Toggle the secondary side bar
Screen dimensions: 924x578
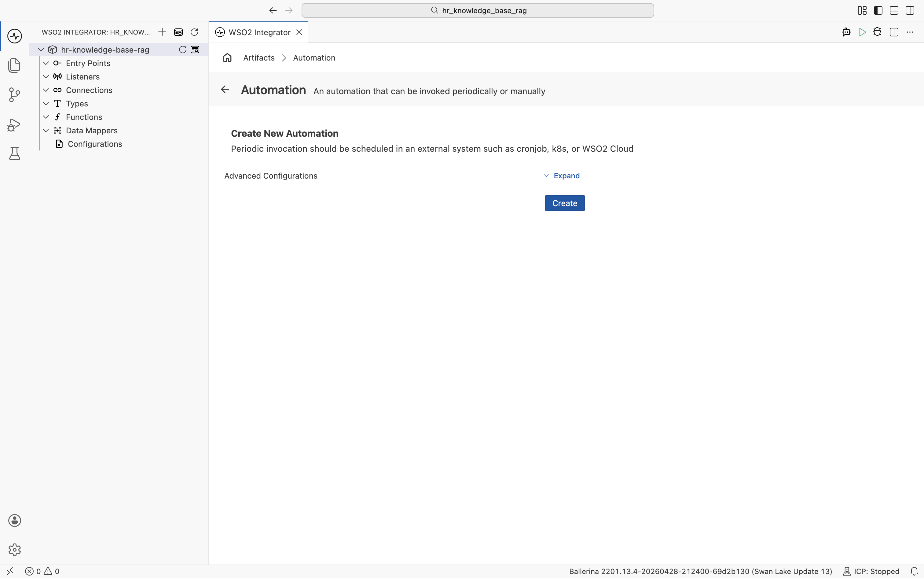tap(910, 10)
